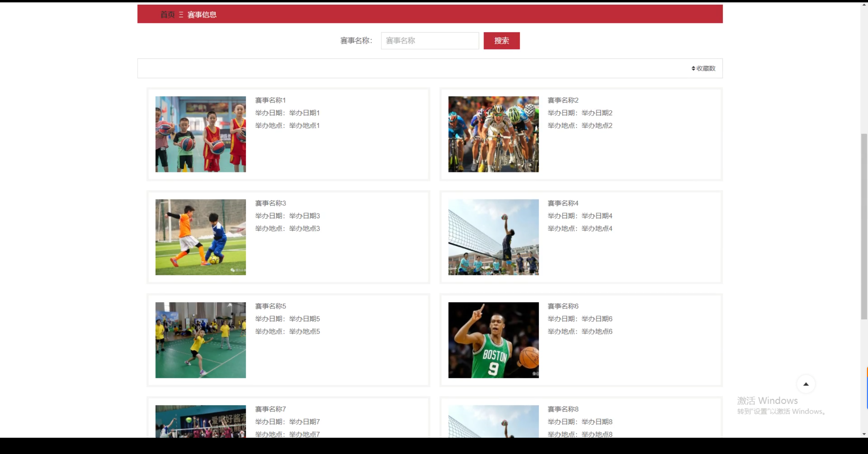Open the 赛事信息 breadcrumb item

[202, 15]
